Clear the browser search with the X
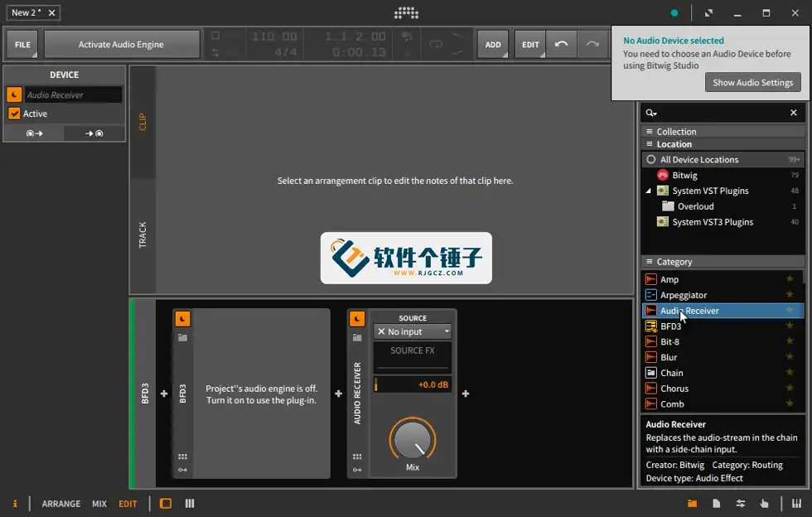 pyautogui.click(x=794, y=113)
